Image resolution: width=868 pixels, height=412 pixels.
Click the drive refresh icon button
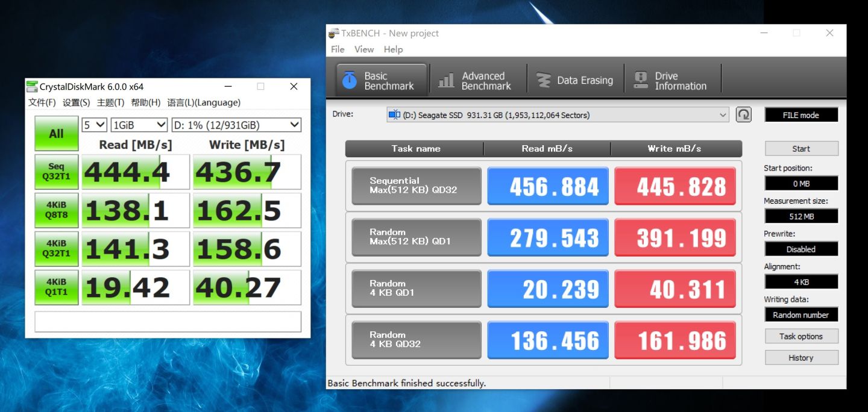point(744,114)
